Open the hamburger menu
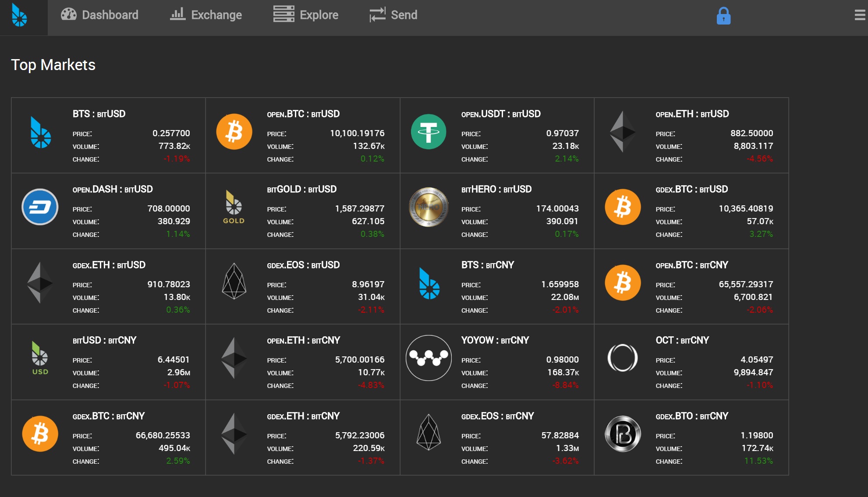This screenshot has height=497, width=868. coord(860,15)
